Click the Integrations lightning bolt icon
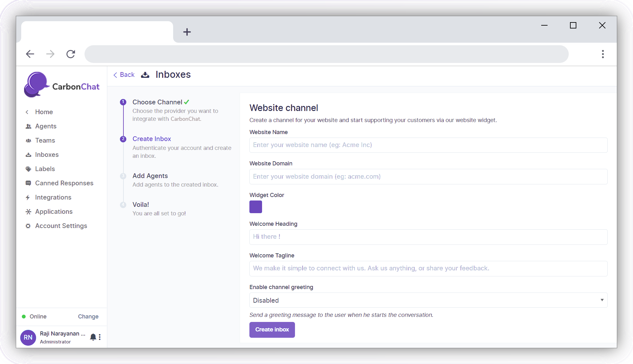 (x=28, y=197)
